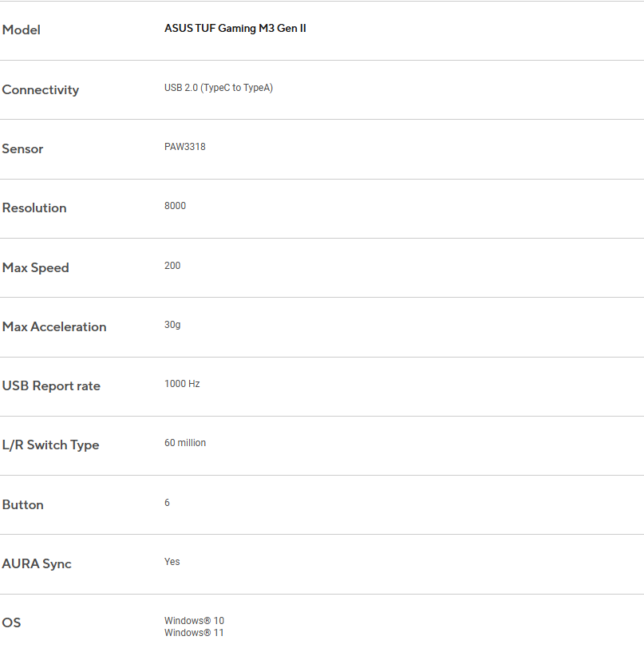Click the Windows® 11 OS entry
This screenshot has width=644, height=660.
click(x=195, y=633)
